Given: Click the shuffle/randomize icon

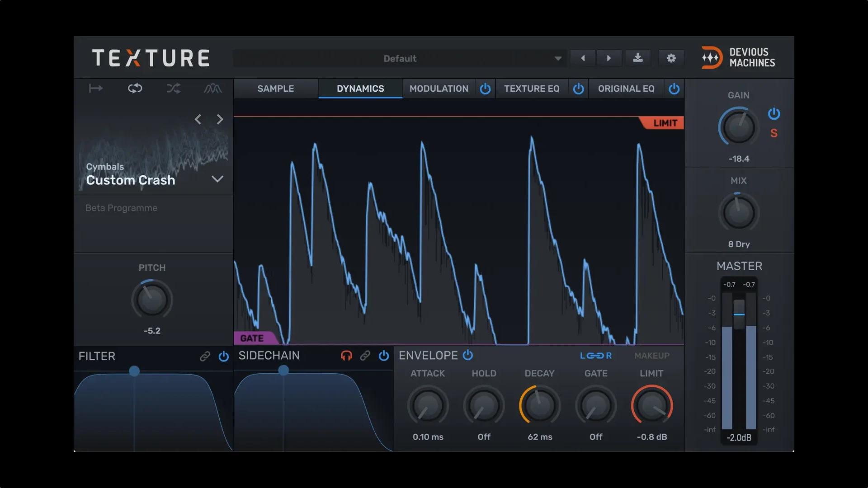Looking at the screenshot, I should point(174,88).
